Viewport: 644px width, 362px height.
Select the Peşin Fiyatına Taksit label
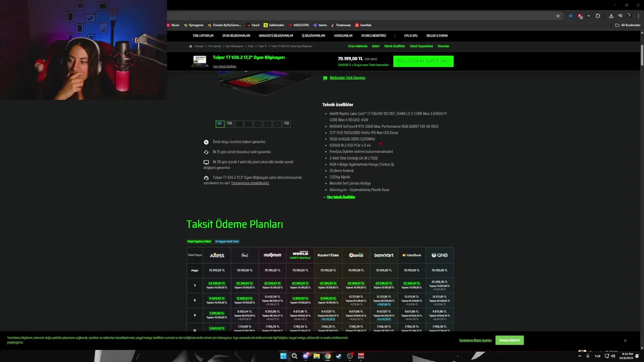coord(199,241)
